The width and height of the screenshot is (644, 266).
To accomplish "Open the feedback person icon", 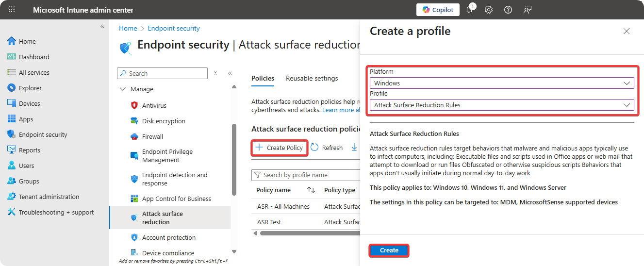I will tap(528, 10).
